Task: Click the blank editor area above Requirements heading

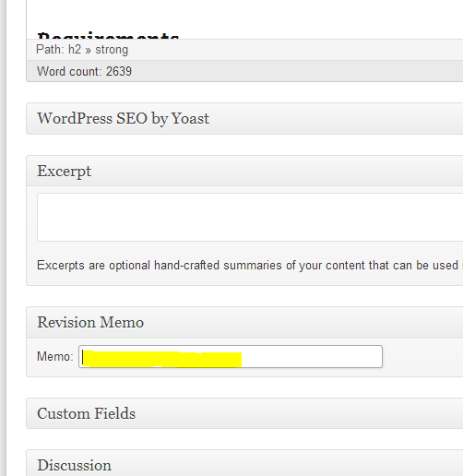Action: pos(244,14)
